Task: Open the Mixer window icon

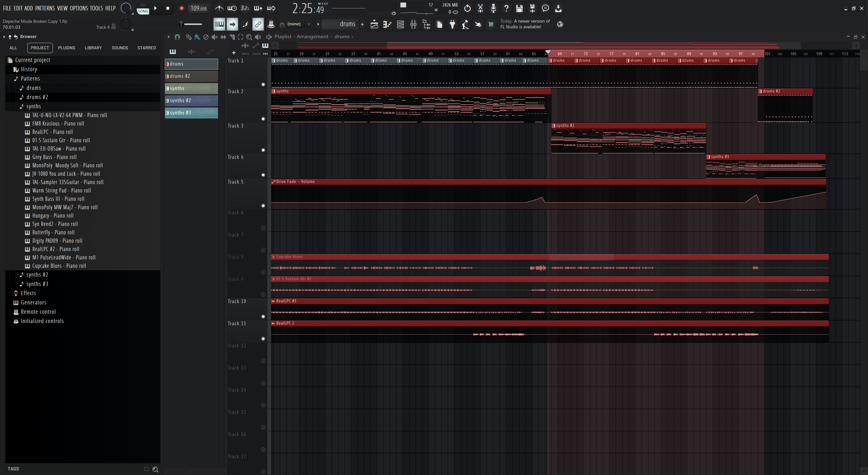Action: coord(413,24)
